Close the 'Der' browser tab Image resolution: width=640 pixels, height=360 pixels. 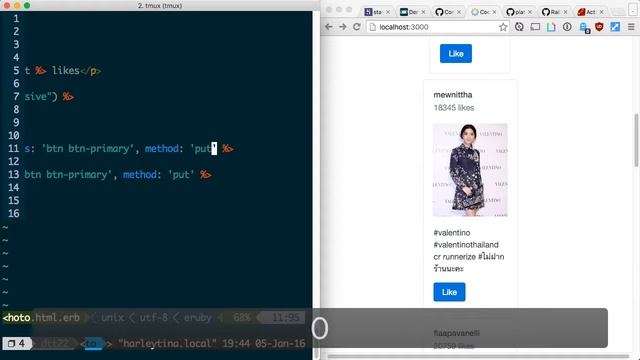coord(423,12)
